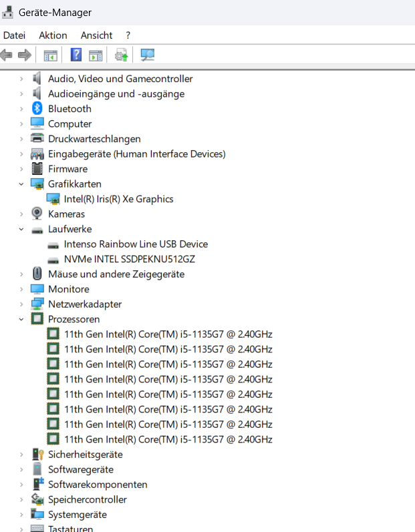Viewport: 415px width, 532px height.
Task: Toggle the console tree pane icon
Action: point(51,55)
